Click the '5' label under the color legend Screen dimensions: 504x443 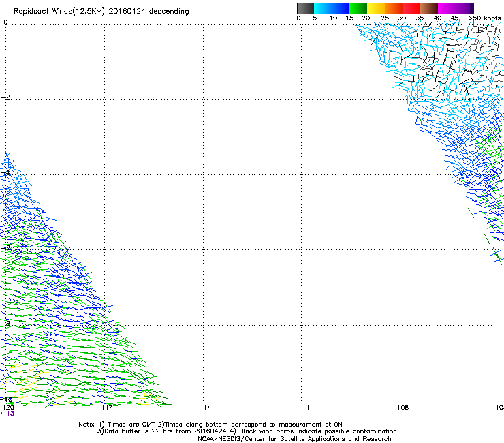315,18
